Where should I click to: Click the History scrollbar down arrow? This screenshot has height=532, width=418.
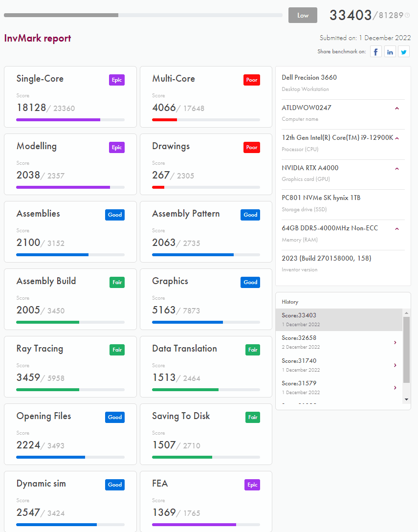406,399
